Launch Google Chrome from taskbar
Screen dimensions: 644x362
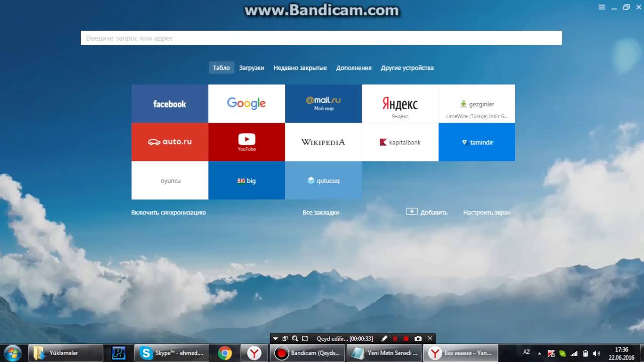(225, 353)
